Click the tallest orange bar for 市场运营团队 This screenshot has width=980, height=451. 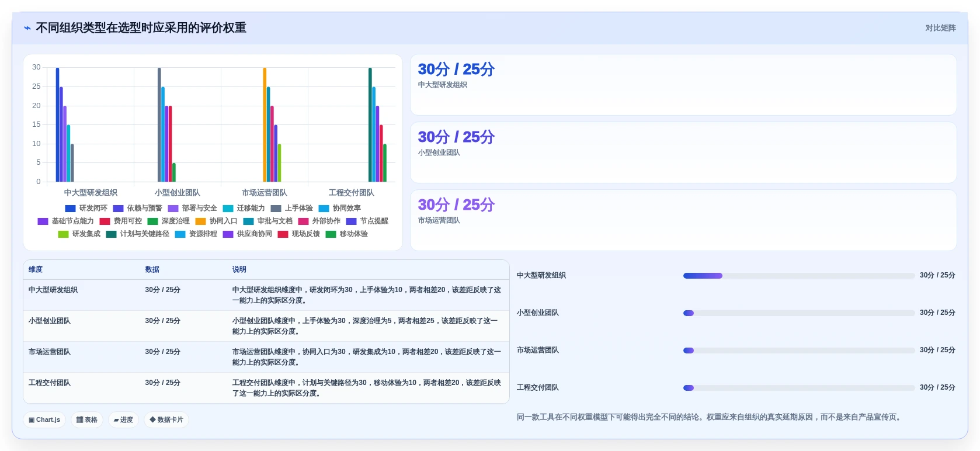click(265, 124)
